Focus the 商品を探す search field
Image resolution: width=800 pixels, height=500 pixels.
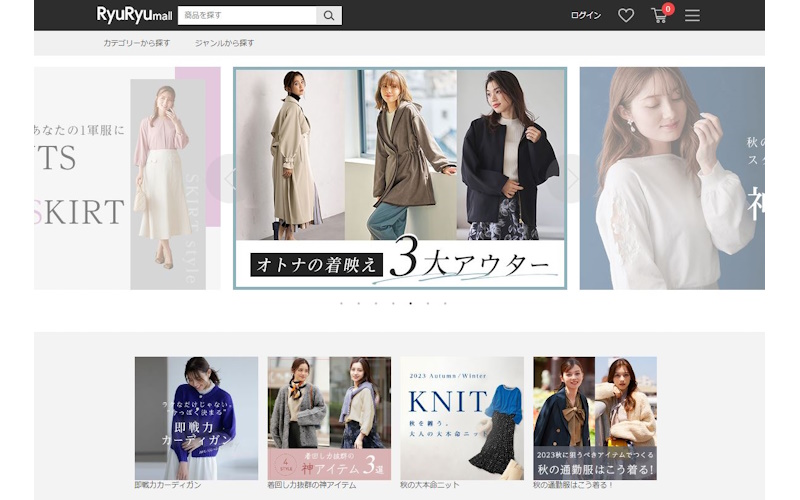247,16
